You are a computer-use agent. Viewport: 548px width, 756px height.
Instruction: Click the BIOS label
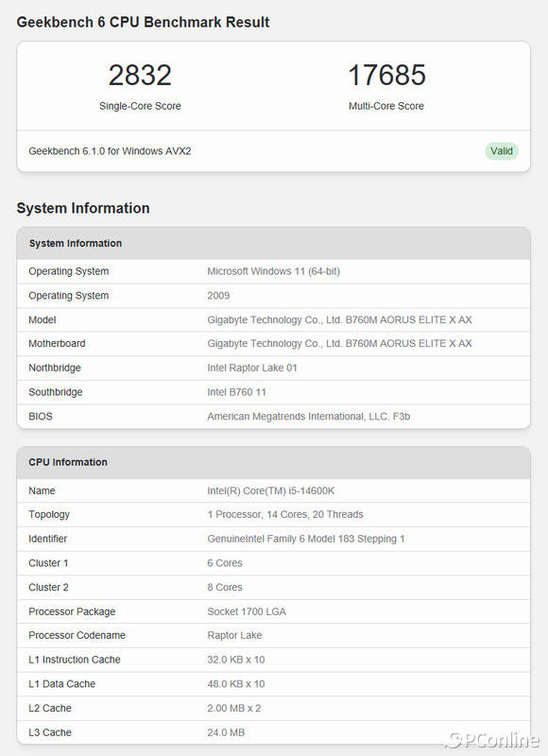(41, 417)
